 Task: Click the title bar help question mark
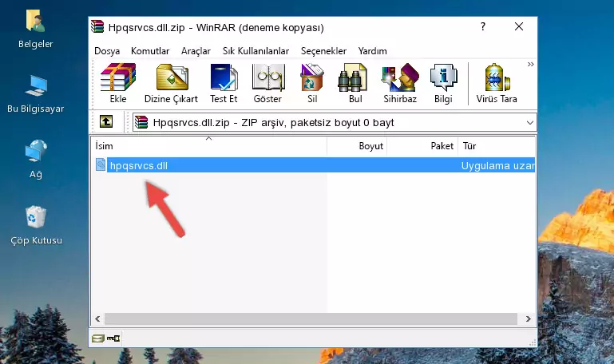click(x=483, y=26)
